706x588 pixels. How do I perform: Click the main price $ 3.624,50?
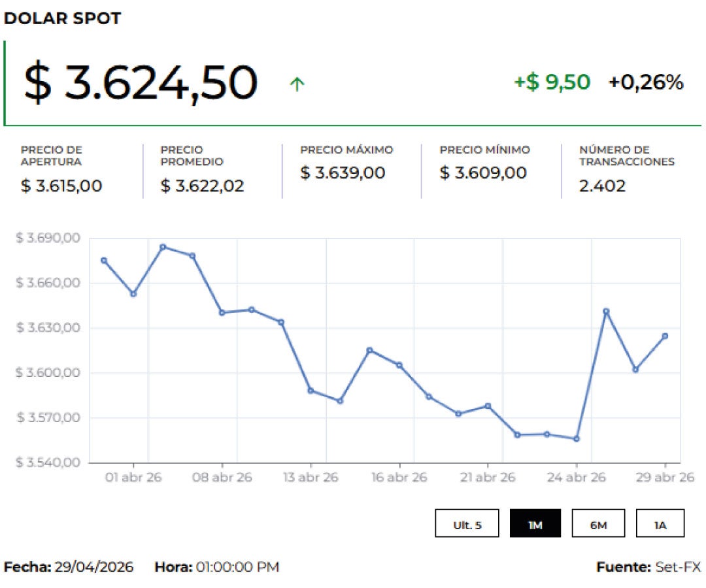[141, 83]
